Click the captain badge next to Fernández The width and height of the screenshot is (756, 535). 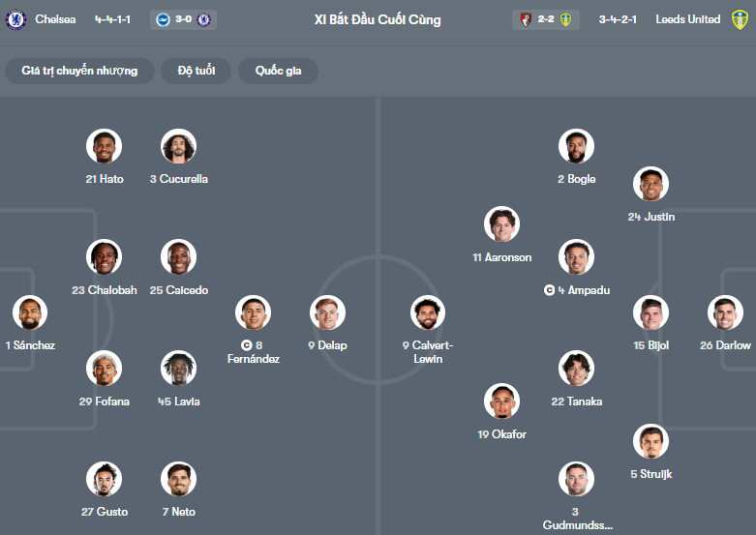(x=246, y=345)
